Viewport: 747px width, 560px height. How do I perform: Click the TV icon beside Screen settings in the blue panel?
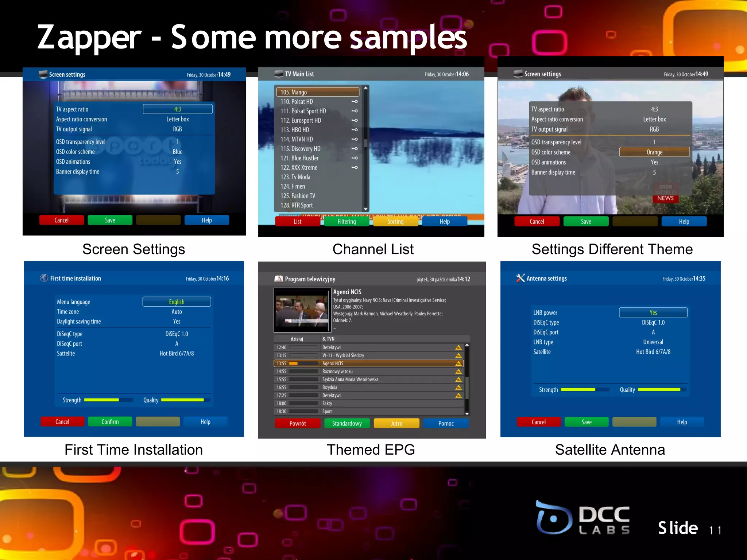pos(43,74)
